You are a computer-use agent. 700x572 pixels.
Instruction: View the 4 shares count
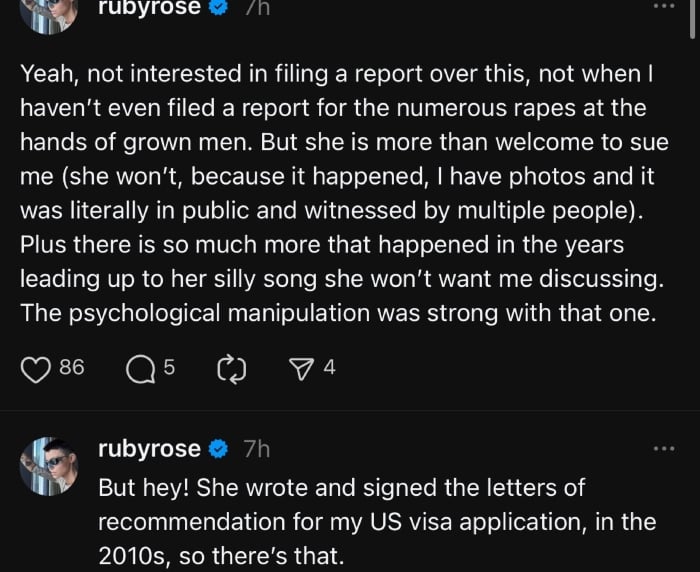pyautogui.click(x=329, y=368)
